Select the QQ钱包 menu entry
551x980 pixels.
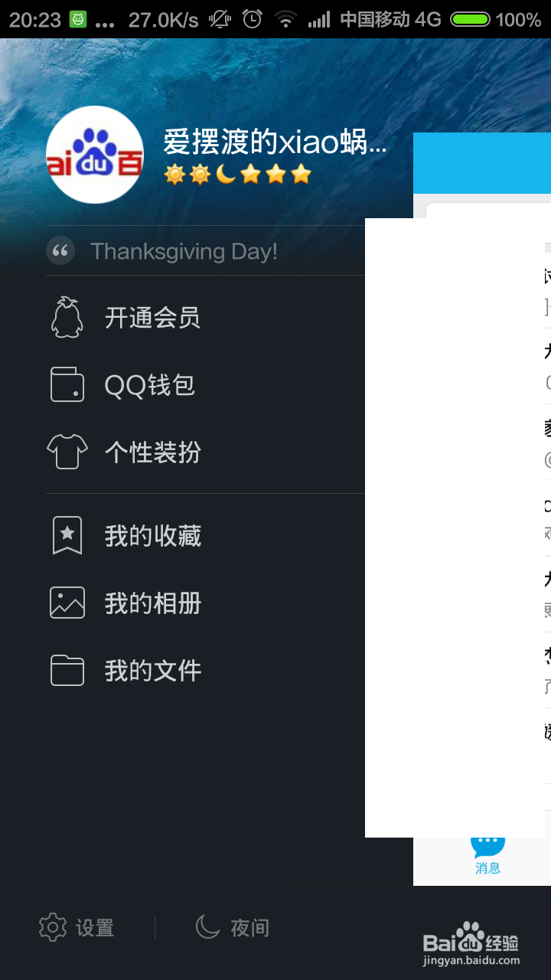[150, 385]
